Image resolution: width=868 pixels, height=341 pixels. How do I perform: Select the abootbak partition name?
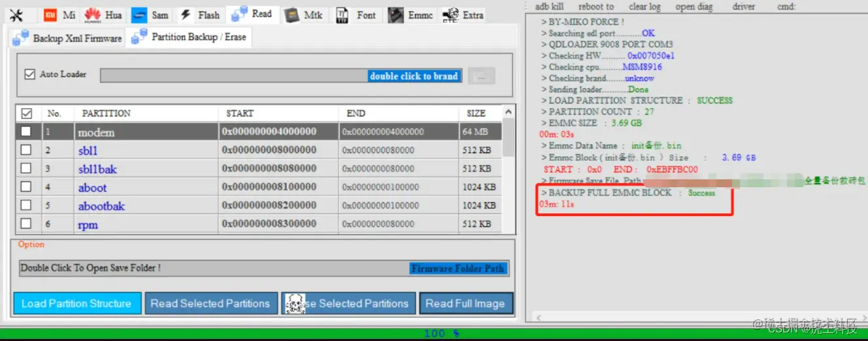[101, 206]
